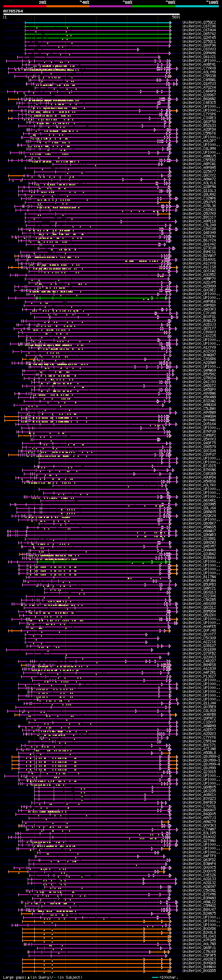The width and height of the screenshot is (222, 980).
Task: Click the red ~20% identity legend segment
Action: pyautogui.click(x=25, y=6)
